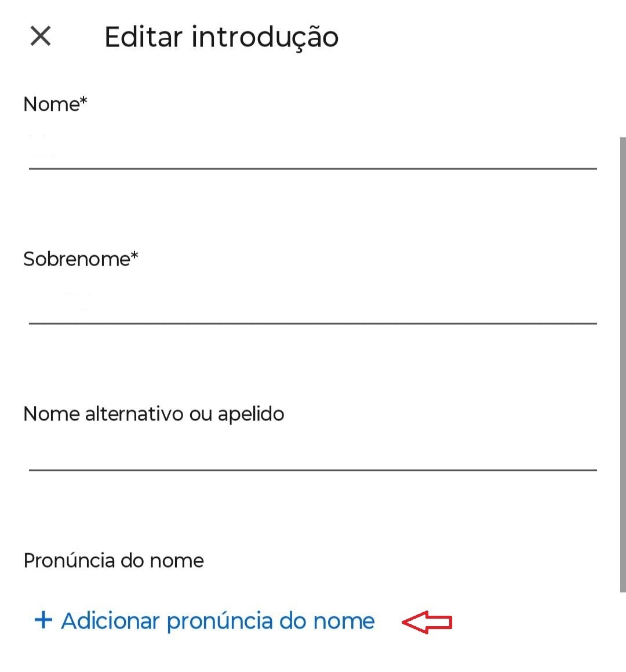Click the Pronúncia do nome section label
Viewport: 626px width, 672px height.
click(x=114, y=561)
